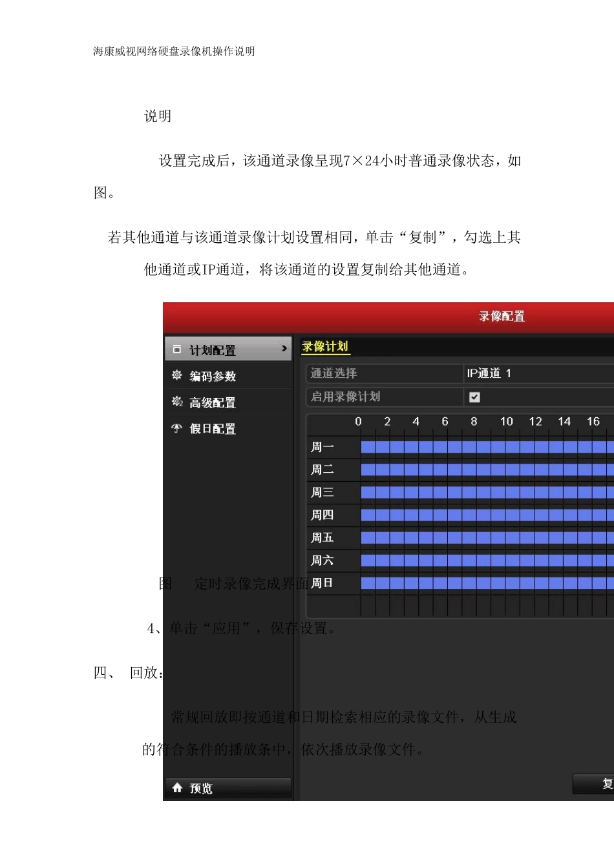The width and height of the screenshot is (614, 868).
Task: Select the 录像计划 tab
Action: coord(325,347)
